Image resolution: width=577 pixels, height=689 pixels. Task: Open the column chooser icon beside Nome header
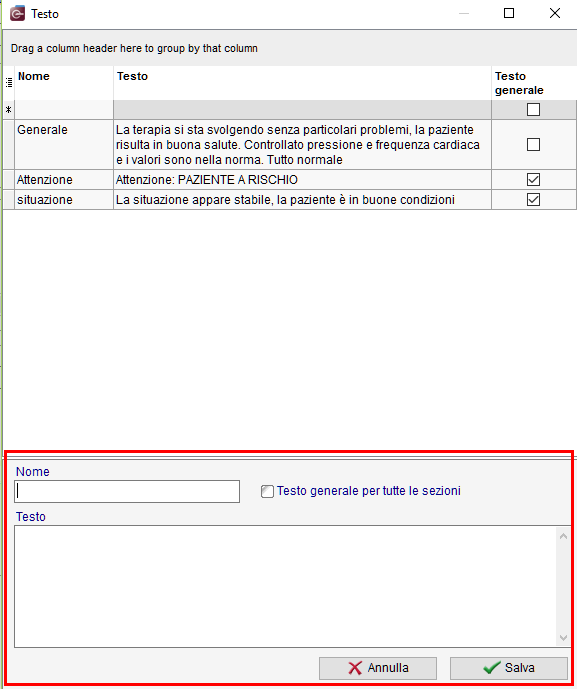coord(9,82)
